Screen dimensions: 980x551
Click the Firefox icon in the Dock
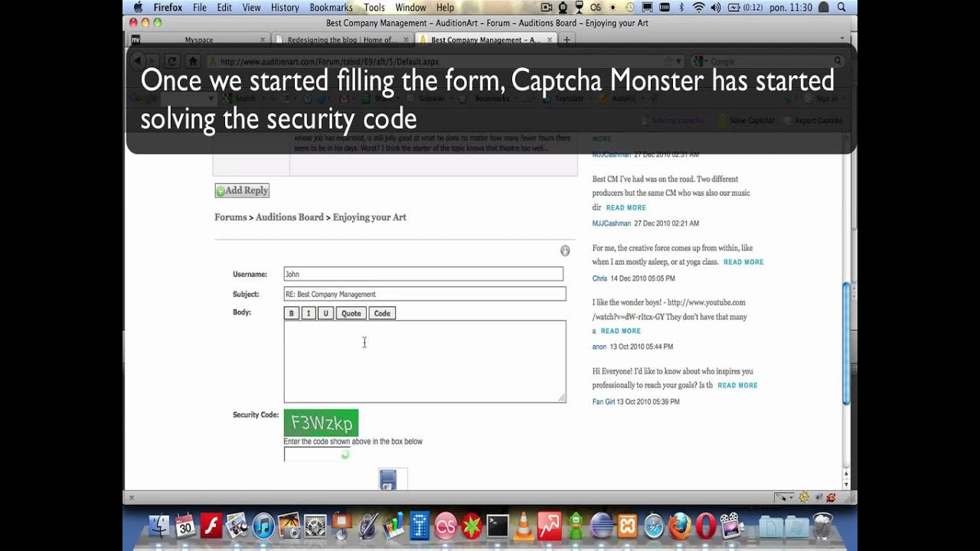click(680, 526)
